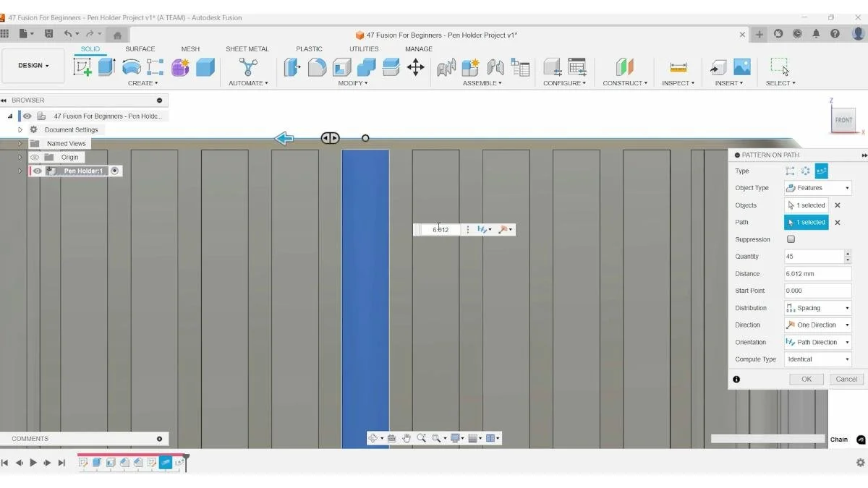Activate the Pen Holder:1 component radio button

click(x=114, y=171)
